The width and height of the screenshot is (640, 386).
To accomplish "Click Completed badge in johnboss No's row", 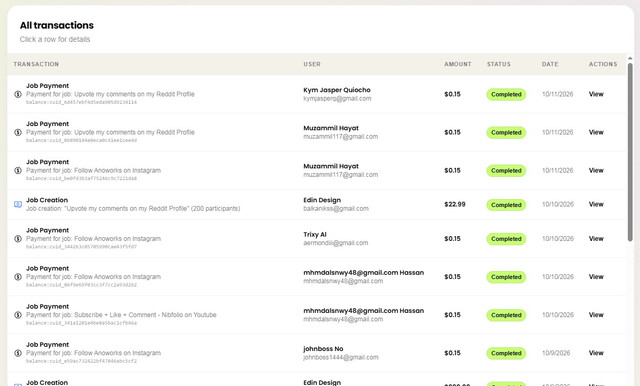I will click(506, 353).
